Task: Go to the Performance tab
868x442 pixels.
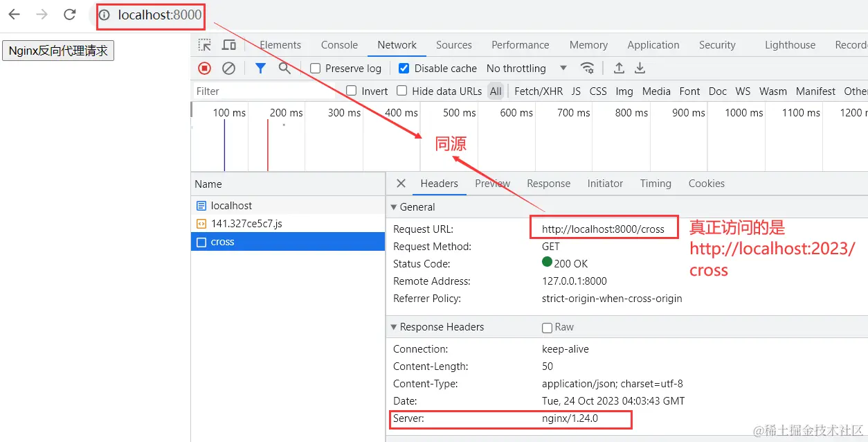Action: pos(521,45)
